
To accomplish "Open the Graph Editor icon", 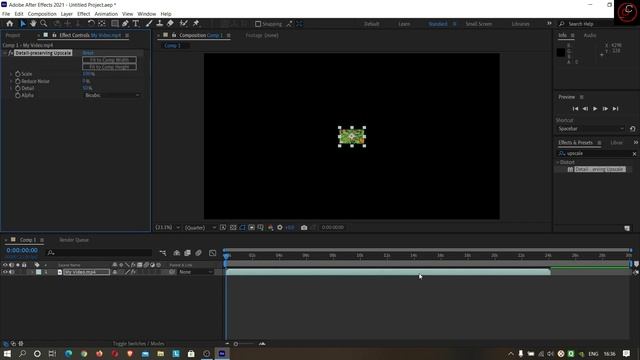I will [x=213, y=253].
